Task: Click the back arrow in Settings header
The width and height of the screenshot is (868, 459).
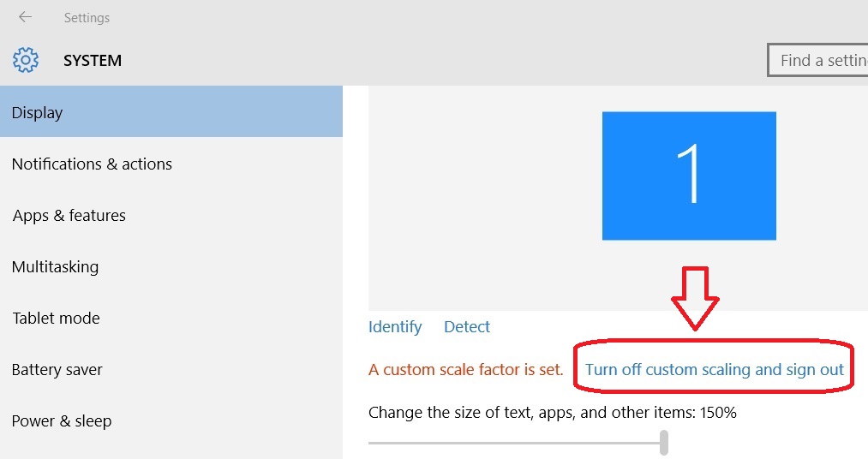Action: click(x=25, y=17)
